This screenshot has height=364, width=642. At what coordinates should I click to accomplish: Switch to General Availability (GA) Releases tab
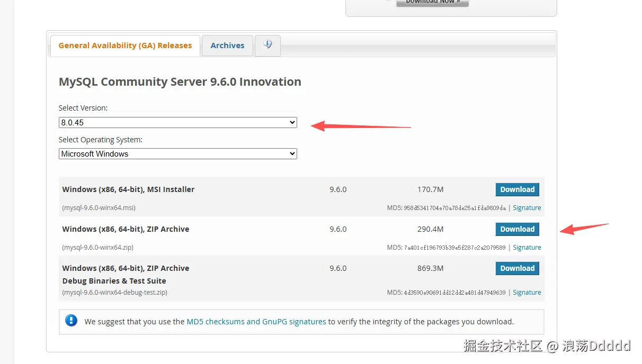tap(125, 46)
